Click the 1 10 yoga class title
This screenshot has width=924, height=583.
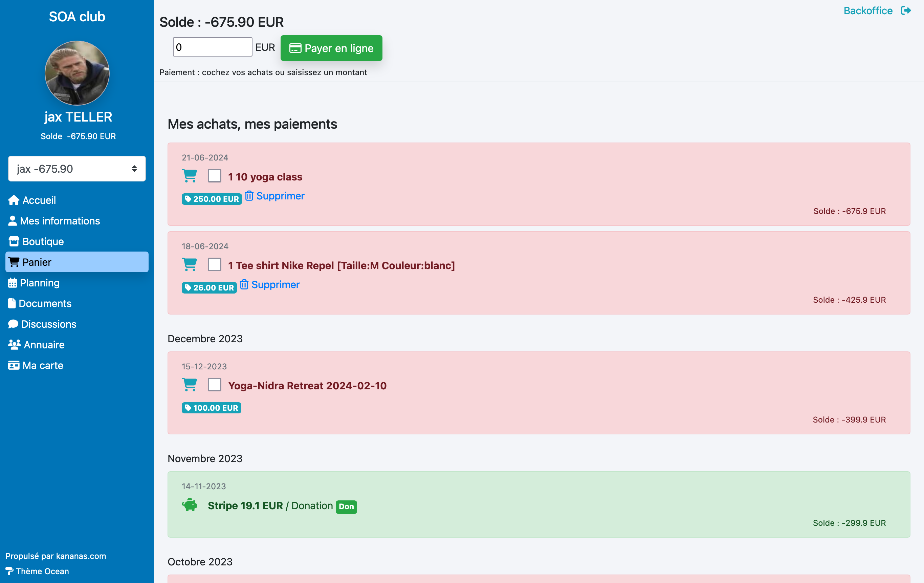[x=265, y=177]
